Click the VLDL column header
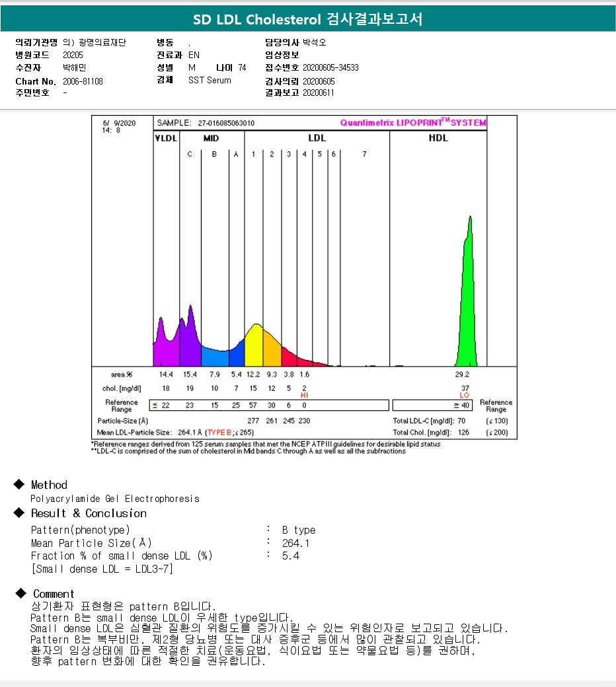The image size is (616, 687). tap(166, 138)
